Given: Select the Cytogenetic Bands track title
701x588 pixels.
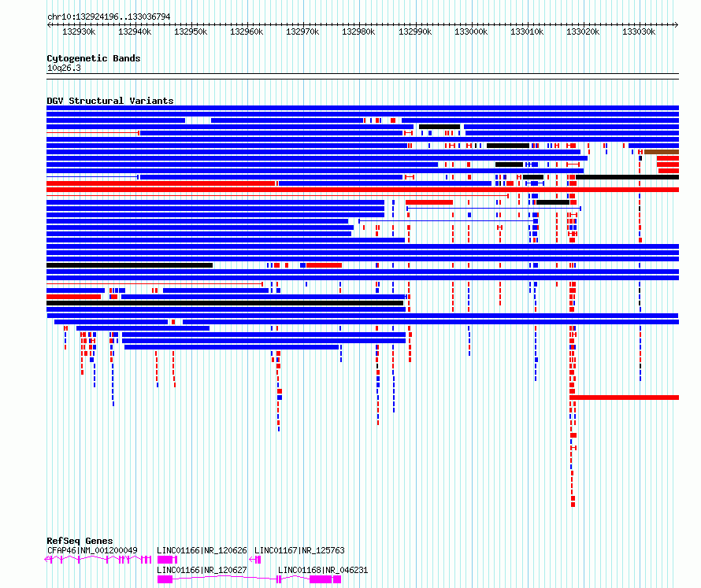Looking at the screenshot, I should point(94,58).
